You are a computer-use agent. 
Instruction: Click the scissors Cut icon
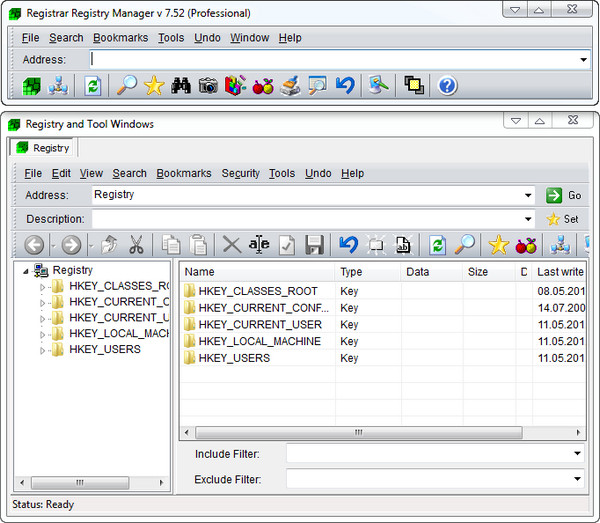coord(136,244)
